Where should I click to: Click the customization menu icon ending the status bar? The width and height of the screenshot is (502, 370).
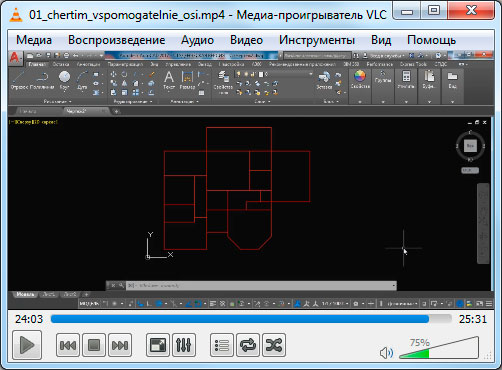[489, 304]
